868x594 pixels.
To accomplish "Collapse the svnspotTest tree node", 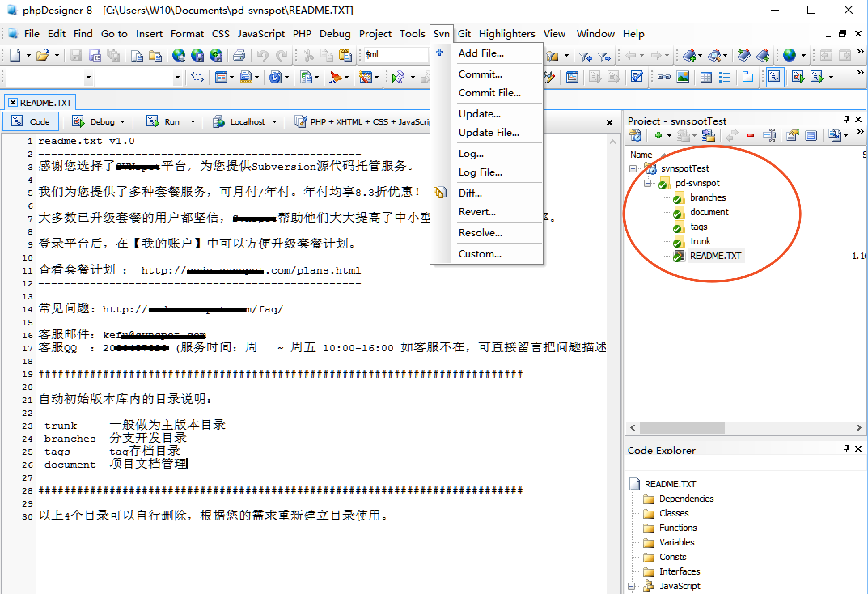I will [x=633, y=169].
